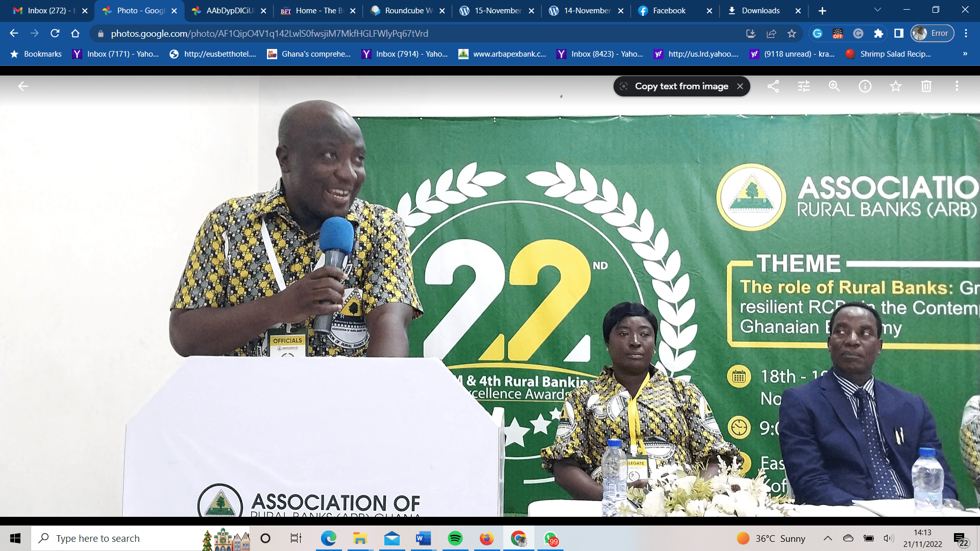Screen dimensions: 980x551
Task: Open the Mail app on taskbar
Action: [392, 538]
